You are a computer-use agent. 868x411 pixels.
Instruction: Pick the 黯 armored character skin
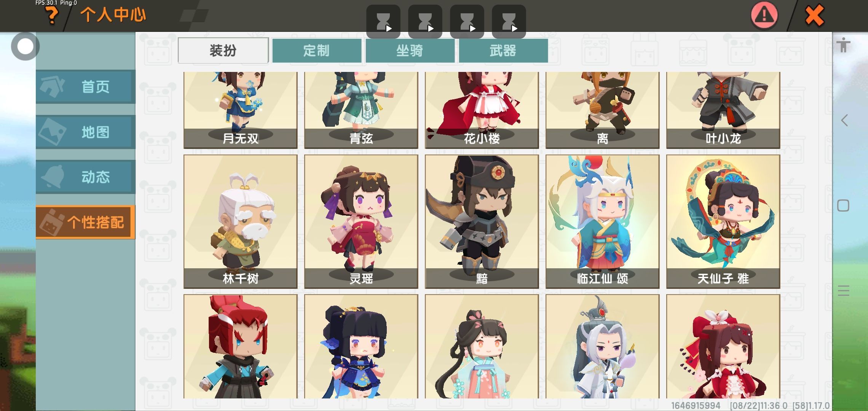tap(482, 221)
